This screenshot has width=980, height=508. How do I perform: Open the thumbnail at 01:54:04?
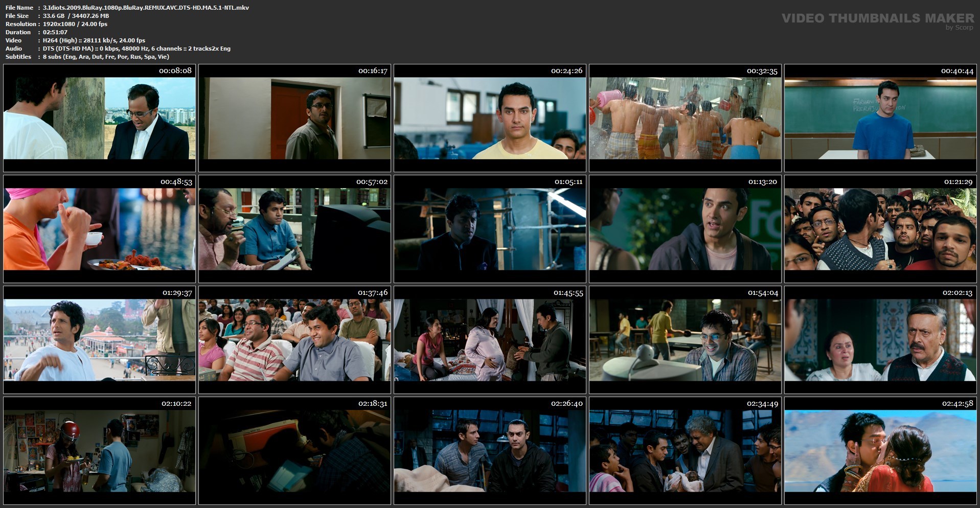[685, 340]
